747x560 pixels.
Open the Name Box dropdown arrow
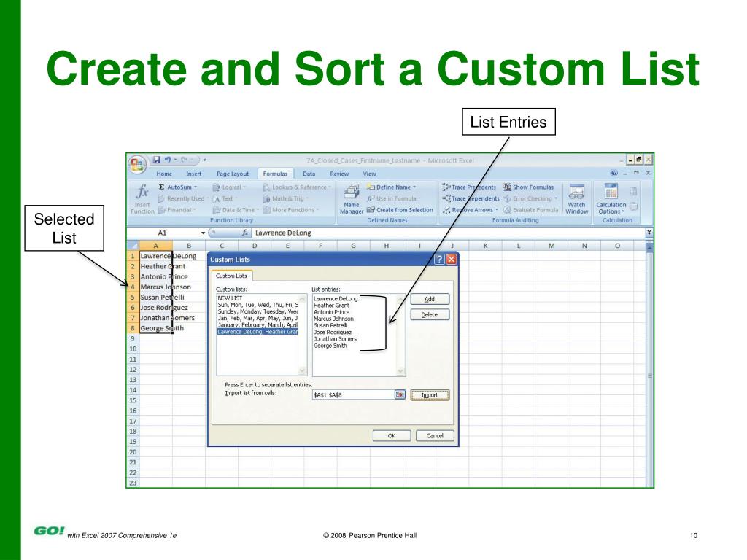pos(204,232)
